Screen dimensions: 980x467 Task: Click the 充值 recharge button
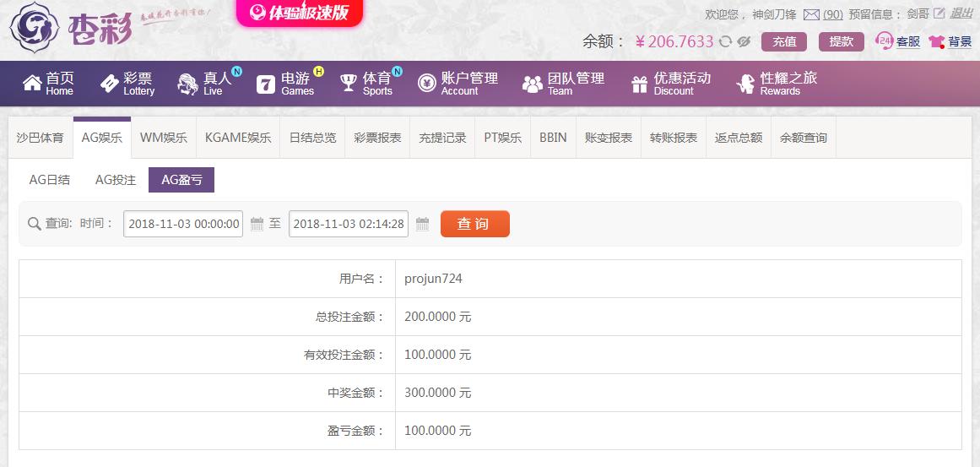784,42
